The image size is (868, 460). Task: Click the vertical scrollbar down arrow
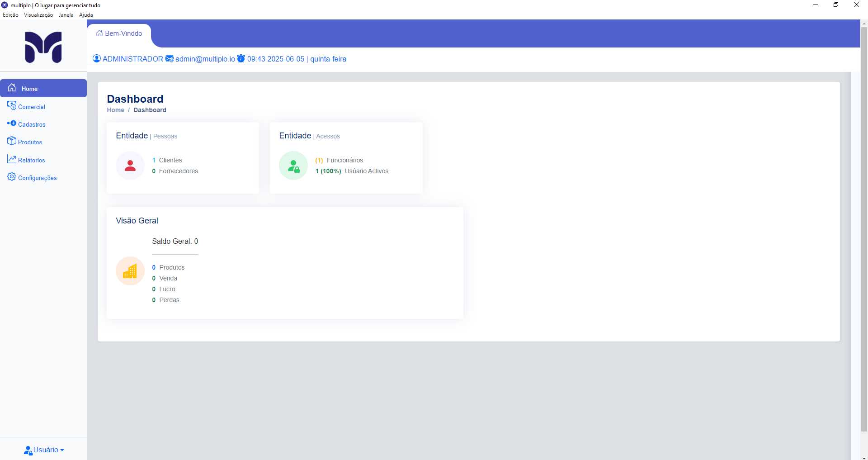point(864,457)
